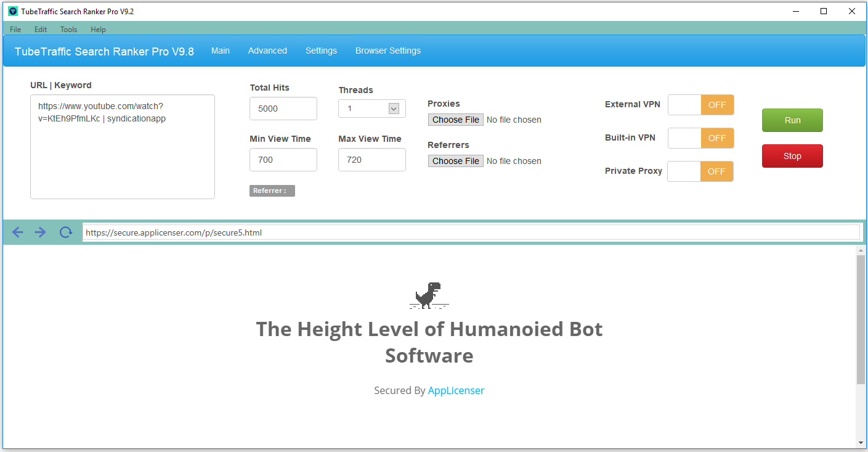868x452 pixels.
Task: Toggle the External VPN switch
Action: [x=700, y=105]
